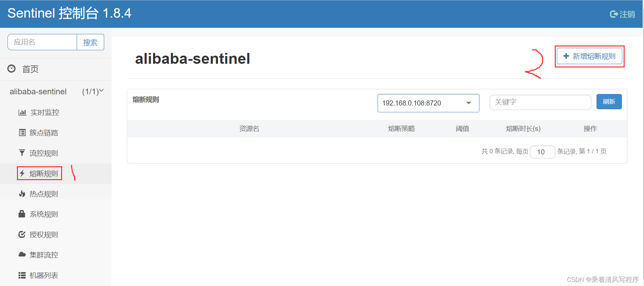Click the flame icon for 热点规则
Screen dimensions: 644x286
22,194
